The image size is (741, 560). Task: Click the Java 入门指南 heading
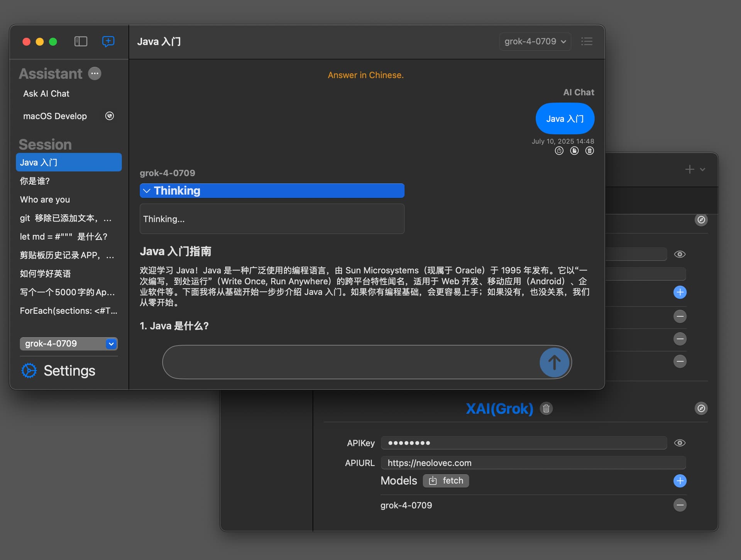[x=175, y=251]
